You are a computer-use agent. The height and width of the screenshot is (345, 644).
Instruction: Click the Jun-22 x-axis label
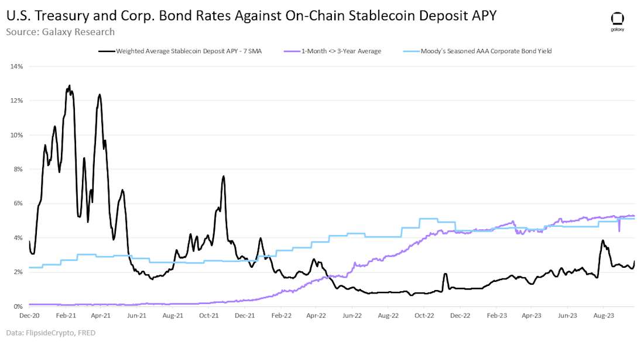tap(352, 315)
